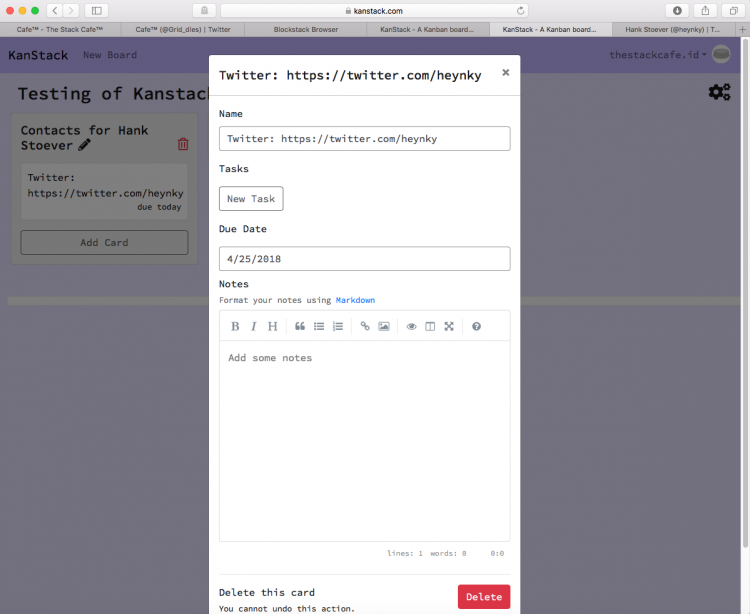Click the New Task button
Screen dimensions: 750x614
point(251,198)
